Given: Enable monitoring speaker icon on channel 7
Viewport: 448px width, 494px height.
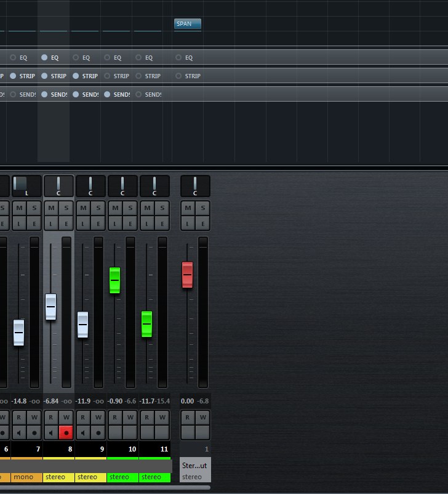Looking at the screenshot, I should [x=19, y=432].
